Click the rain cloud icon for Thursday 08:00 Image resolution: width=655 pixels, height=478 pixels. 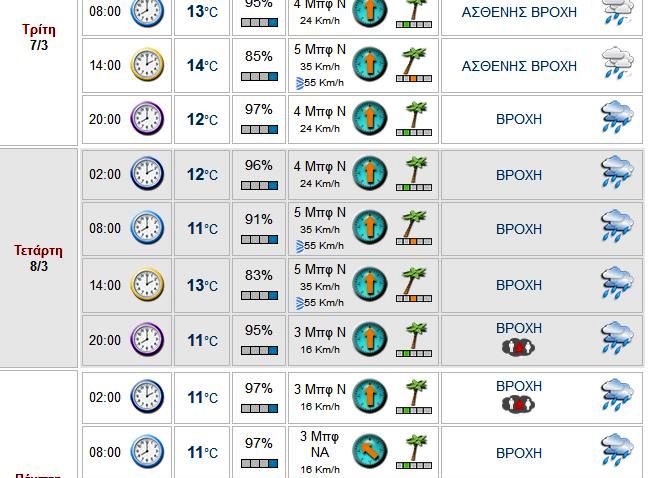pyautogui.click(x=617, y=452)
